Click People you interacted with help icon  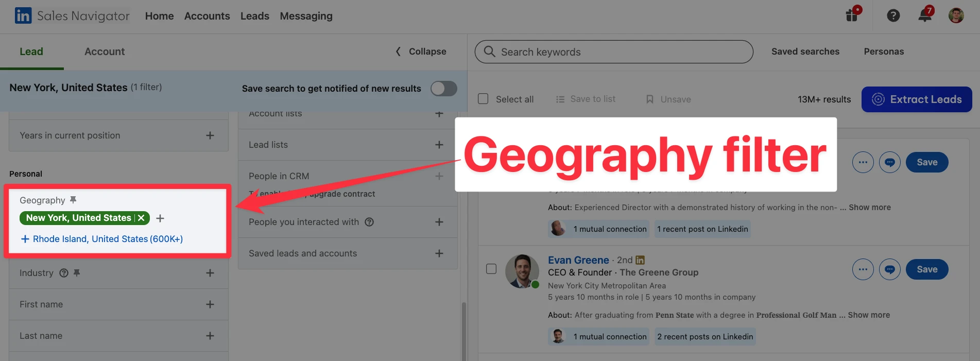[369, 222]
